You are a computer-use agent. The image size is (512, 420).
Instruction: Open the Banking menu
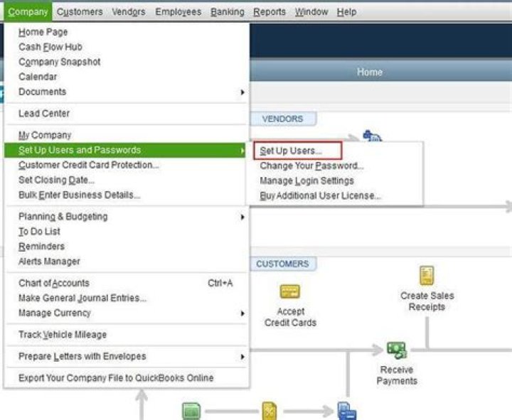(x=228, y=12)
